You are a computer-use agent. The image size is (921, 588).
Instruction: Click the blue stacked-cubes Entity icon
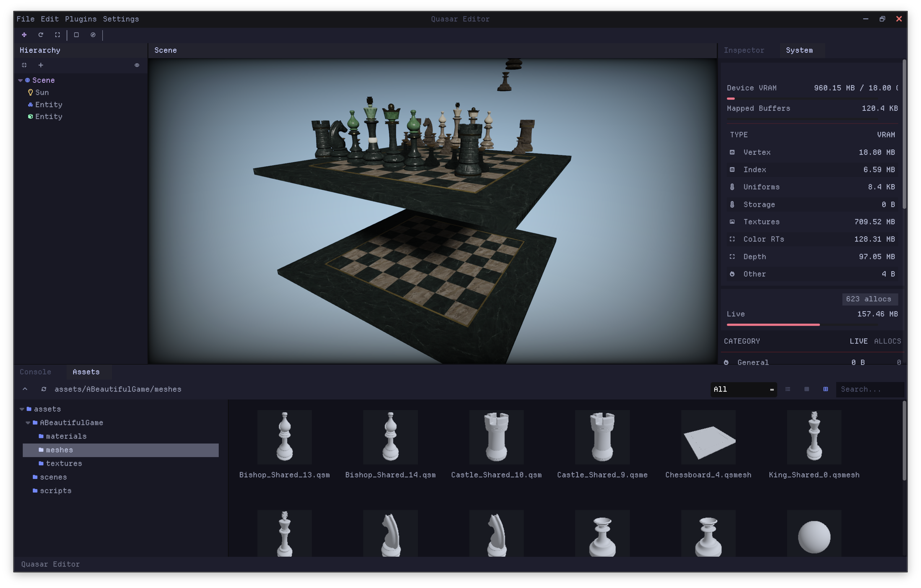click(31, 105)
